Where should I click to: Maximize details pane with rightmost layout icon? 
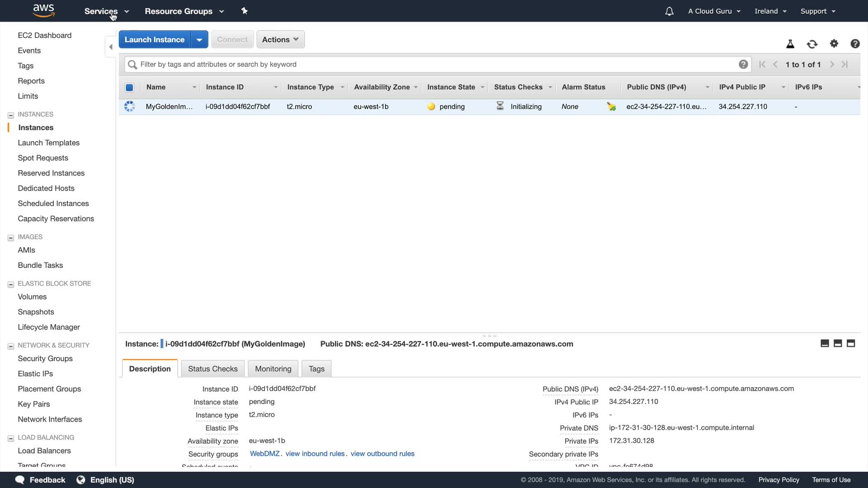point(850,343)
